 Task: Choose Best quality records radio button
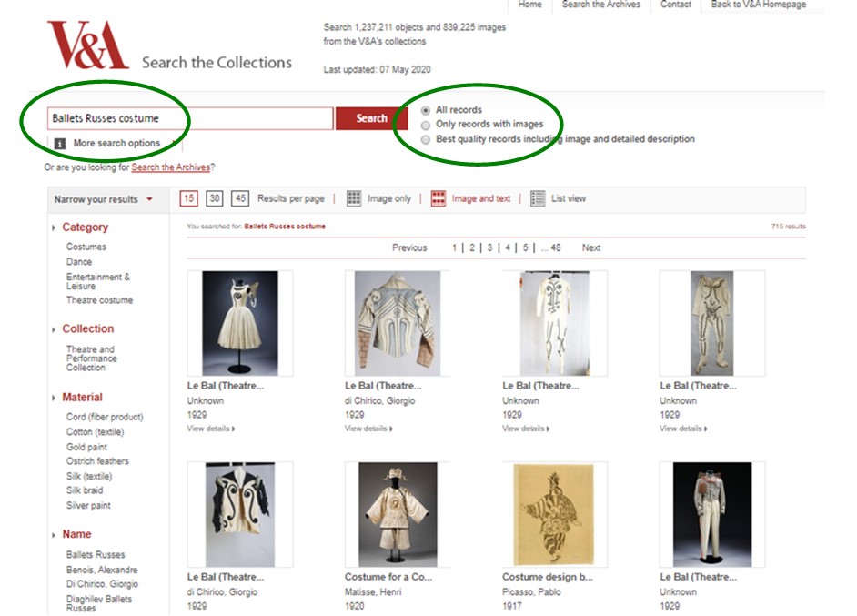(426, 139)
